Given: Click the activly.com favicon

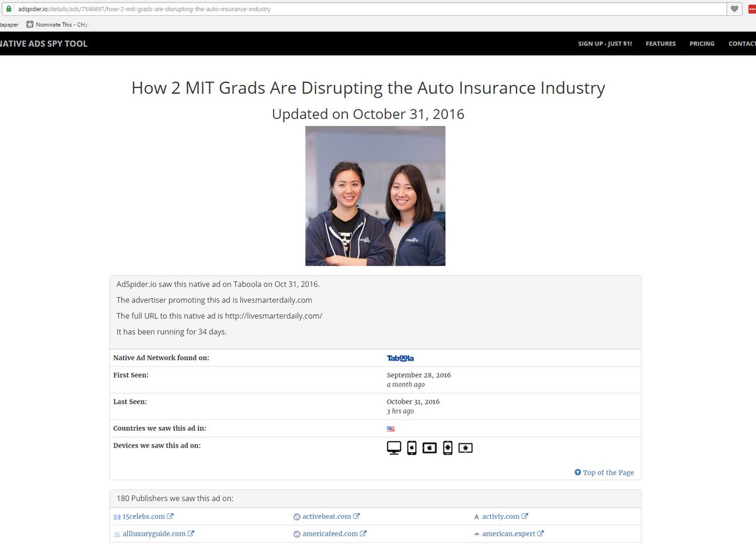Looking at the screenshot, I should 477,517.
